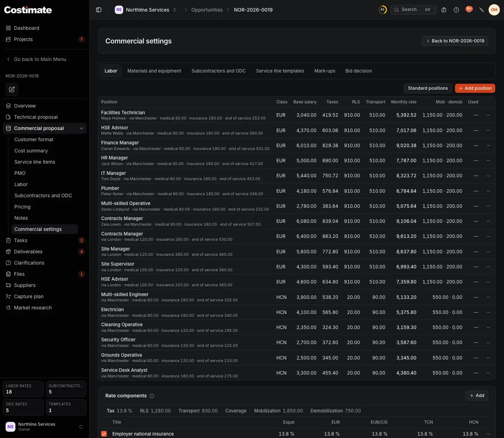Switch to Service line templates tab
Viewport: 504px width, 438px height.
click(x=280, y=71)
